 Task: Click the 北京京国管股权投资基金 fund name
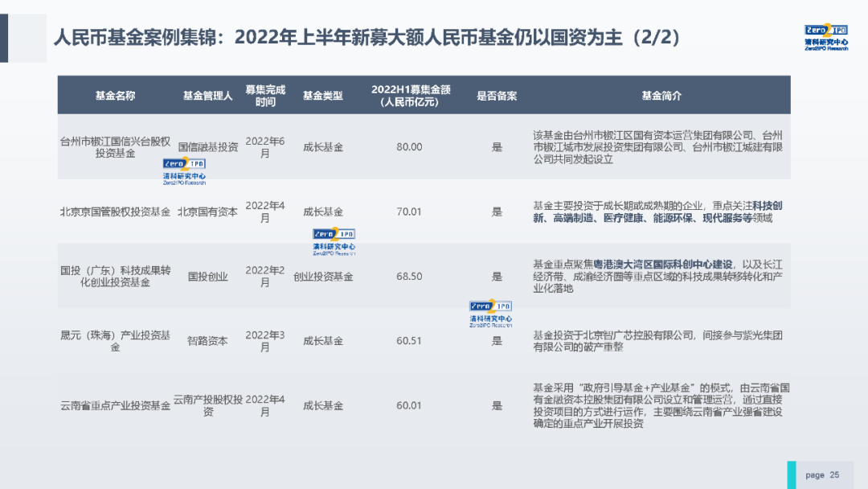(115, 212)
